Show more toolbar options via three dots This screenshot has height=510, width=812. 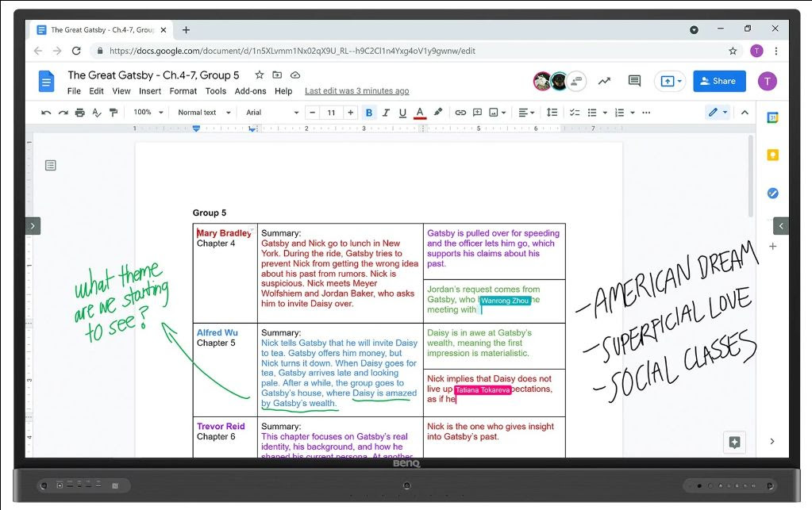(x=646, y=113)
